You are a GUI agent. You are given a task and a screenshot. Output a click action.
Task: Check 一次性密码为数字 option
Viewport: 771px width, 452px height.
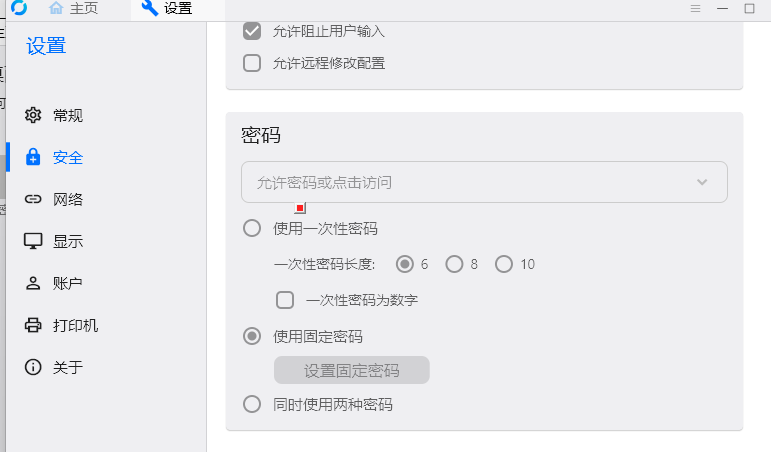click(285, 300)
